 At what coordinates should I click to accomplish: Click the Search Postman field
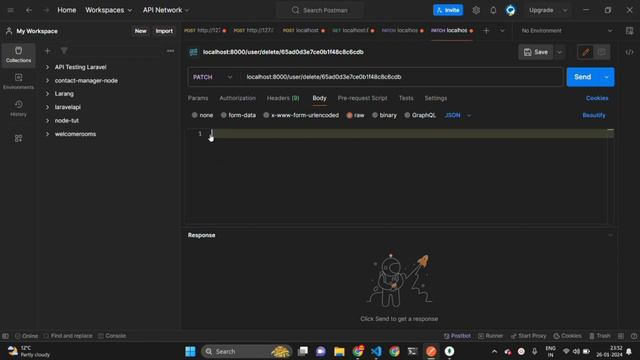[x=320, y=10]
